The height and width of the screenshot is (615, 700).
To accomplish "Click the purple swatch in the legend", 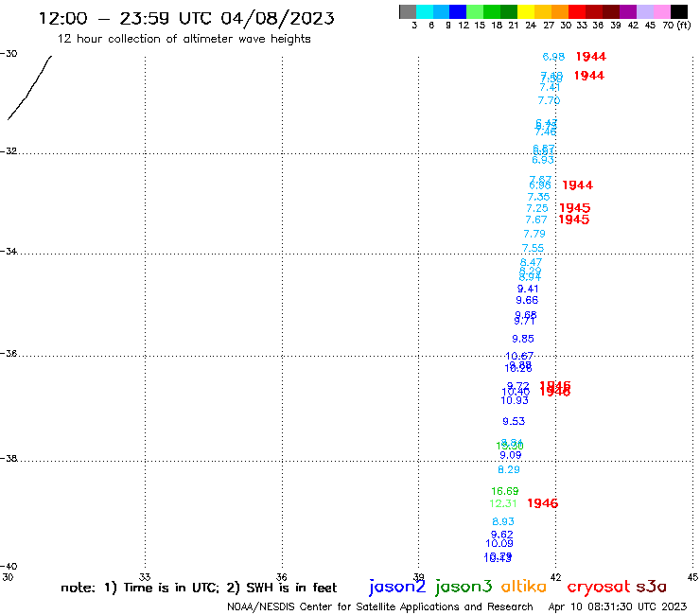I will pos(628,11).
